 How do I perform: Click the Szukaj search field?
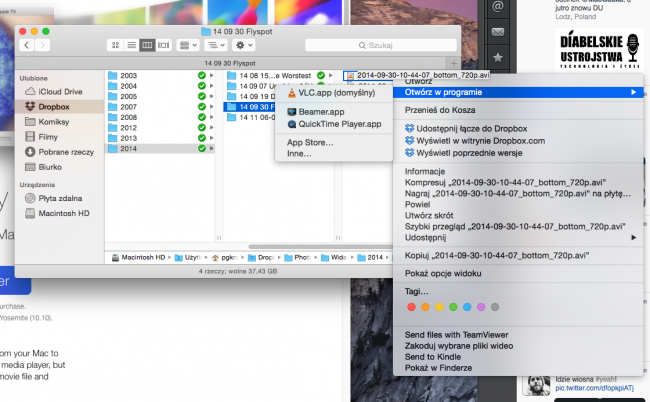coord(381,45)
